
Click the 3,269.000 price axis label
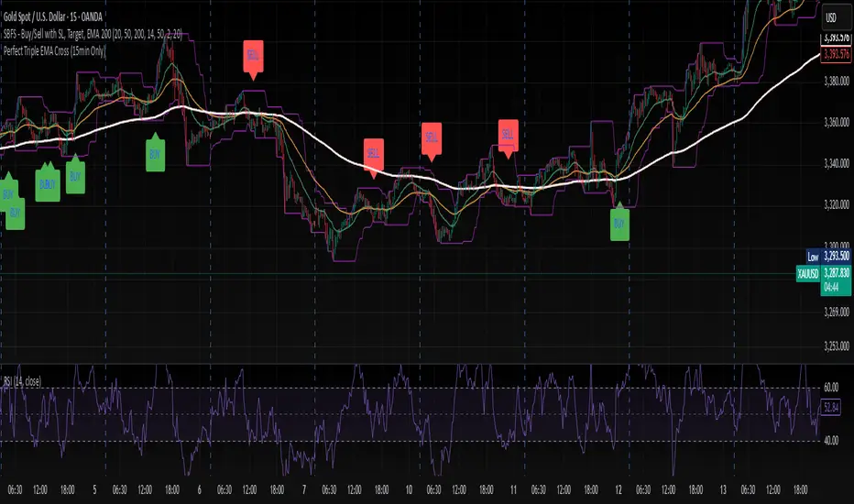pos(836,312)
